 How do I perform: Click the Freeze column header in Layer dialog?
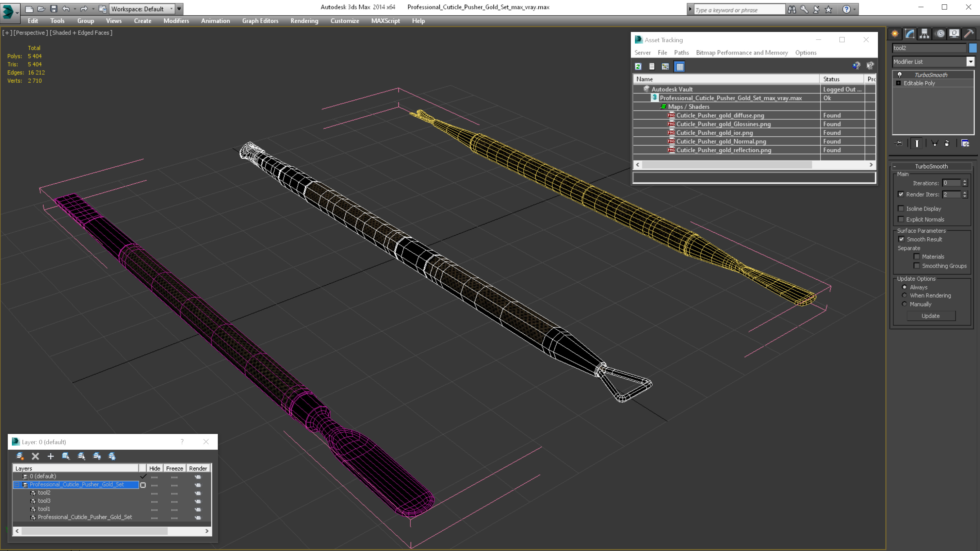point(174,468)
